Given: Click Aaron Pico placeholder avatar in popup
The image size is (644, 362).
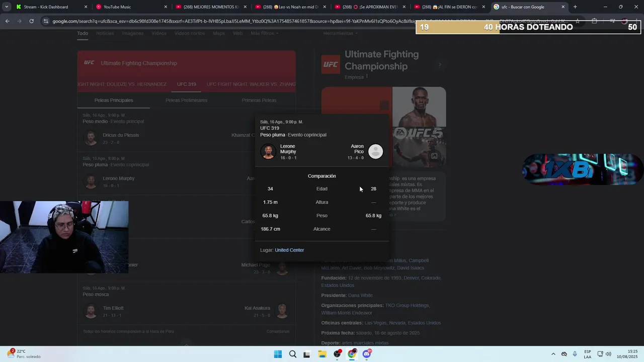Looking at the screenshot, I should coord(375,151).
